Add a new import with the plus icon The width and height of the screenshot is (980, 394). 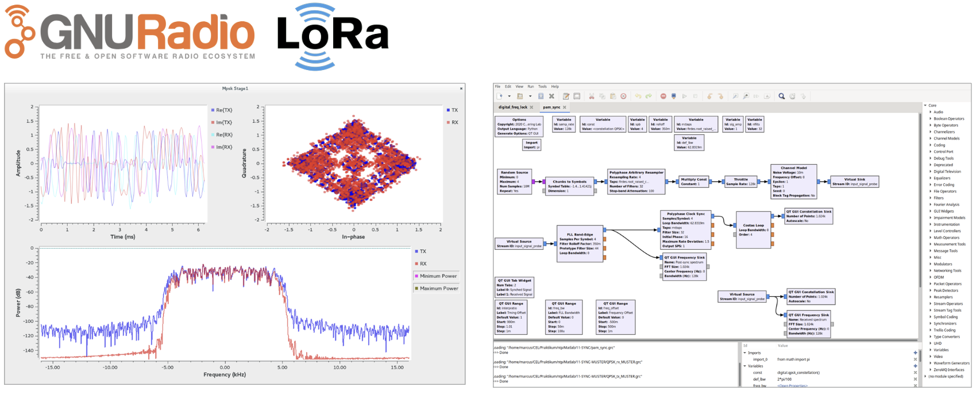[915, 353]
